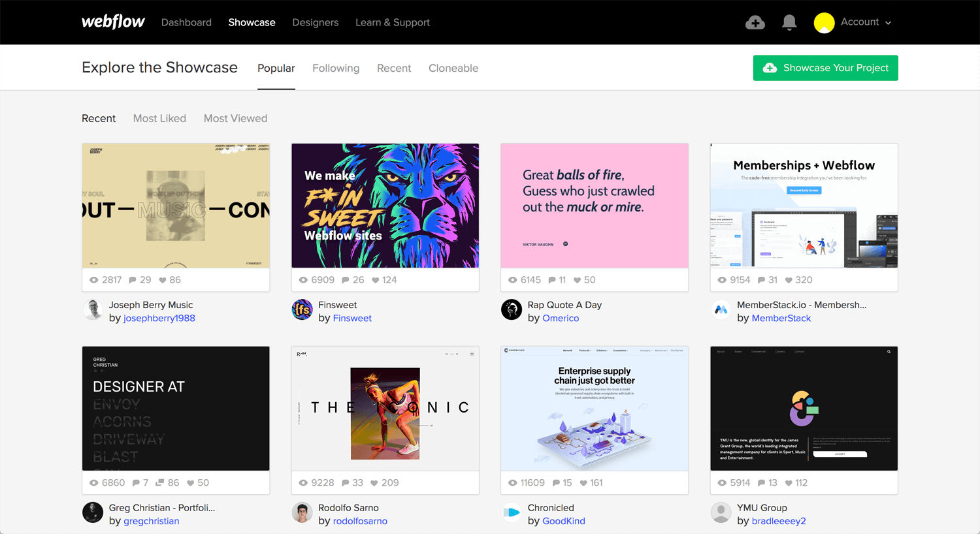Click the MemberStack author link
The image size is (980, 534).
781,319
